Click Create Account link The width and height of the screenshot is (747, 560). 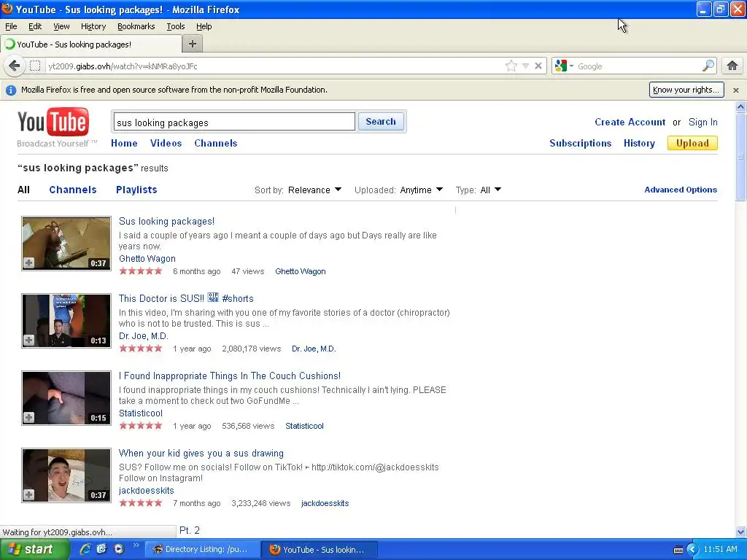coord(630,122)
